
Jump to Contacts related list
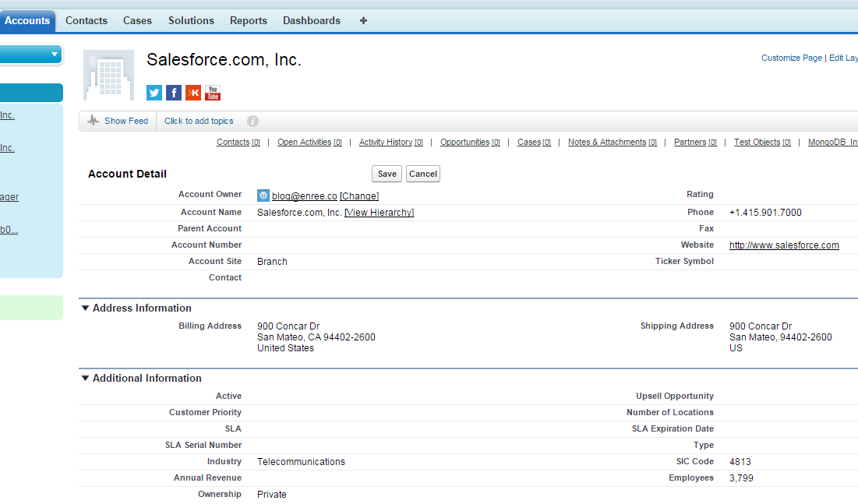[x=238, y=143]
